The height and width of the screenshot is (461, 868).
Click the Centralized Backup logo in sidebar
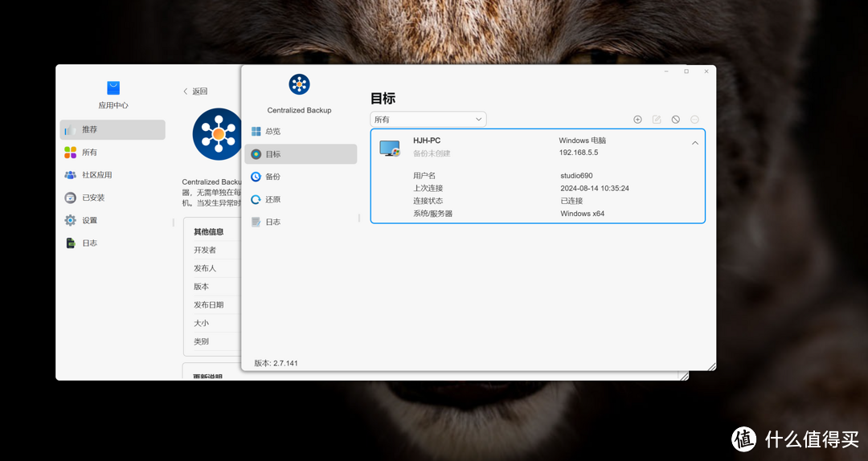299,84
